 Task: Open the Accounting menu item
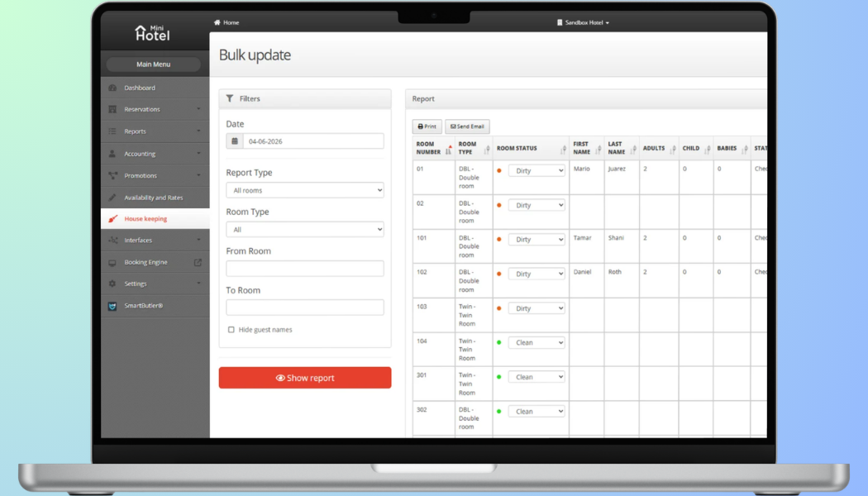155,153
